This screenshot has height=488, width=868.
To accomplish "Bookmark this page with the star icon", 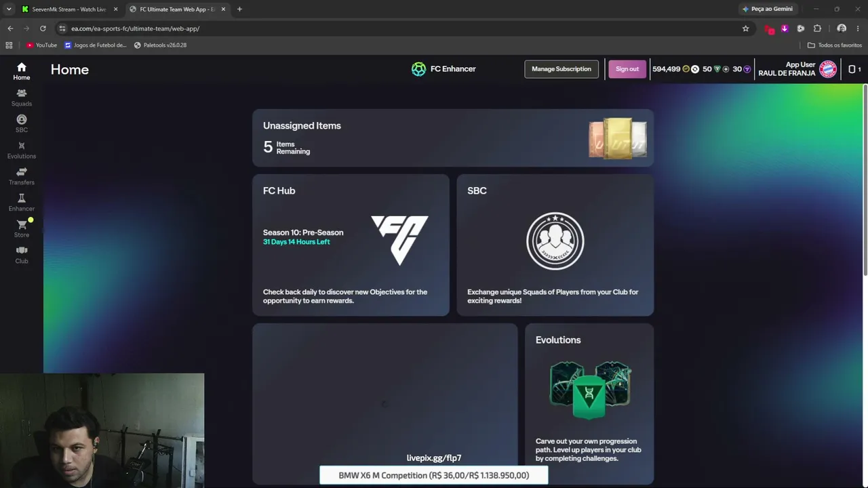I will click(x=746, y=28).
